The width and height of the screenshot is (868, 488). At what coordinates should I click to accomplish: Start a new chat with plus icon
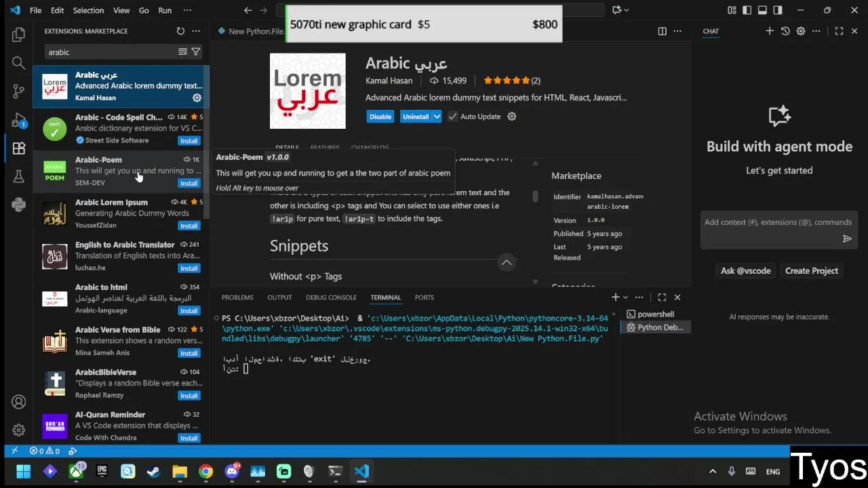[770, 31]
